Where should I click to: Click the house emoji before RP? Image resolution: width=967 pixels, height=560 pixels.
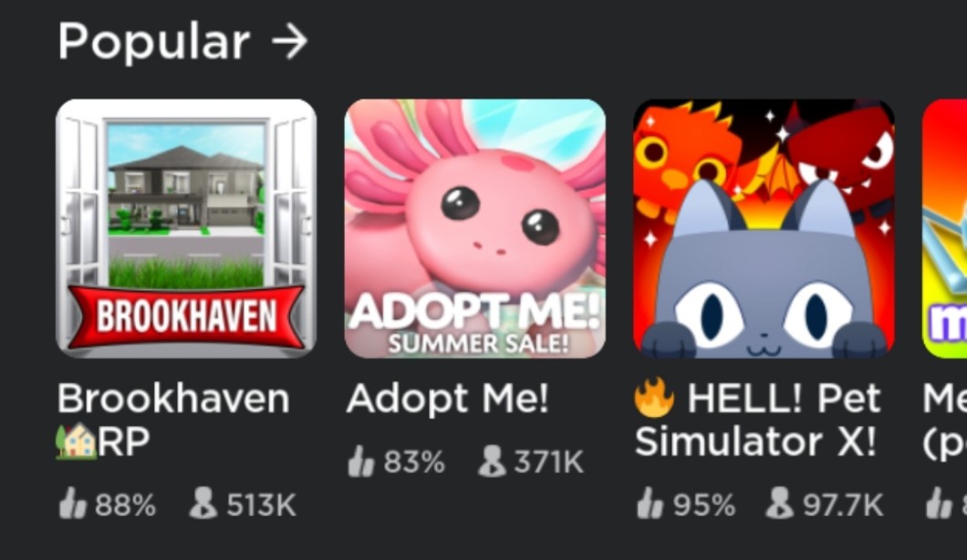pos(77,441)
